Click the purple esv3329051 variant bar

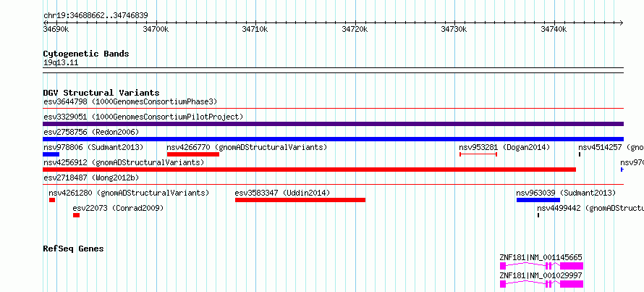click(333, 124)
